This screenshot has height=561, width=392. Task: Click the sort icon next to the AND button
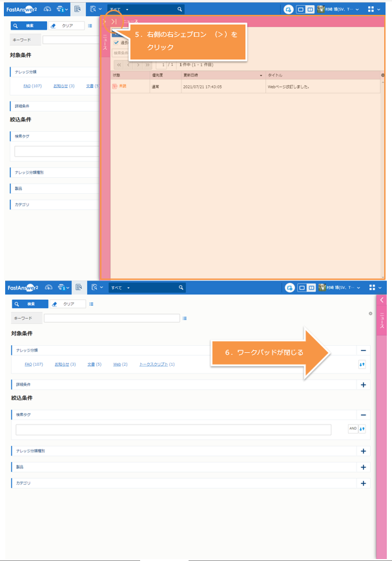click(x=362, y=429)
